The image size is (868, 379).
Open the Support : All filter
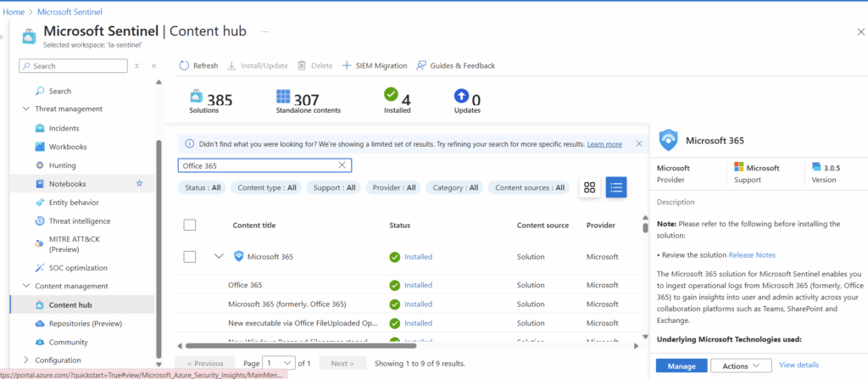click(334, 188)
